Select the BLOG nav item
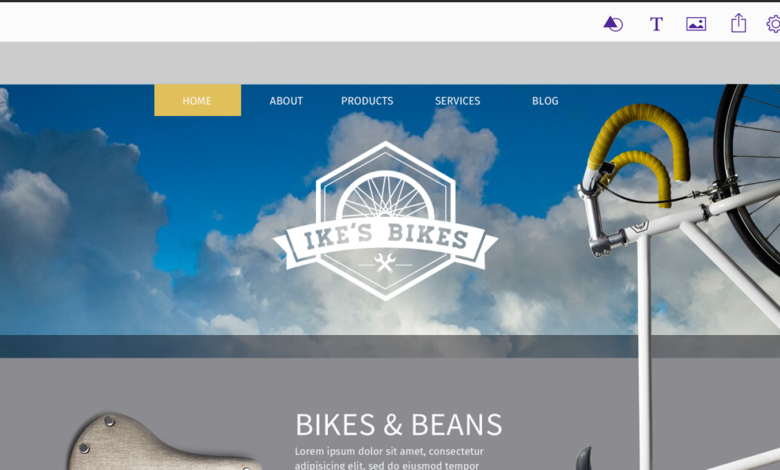 (545, 101)
